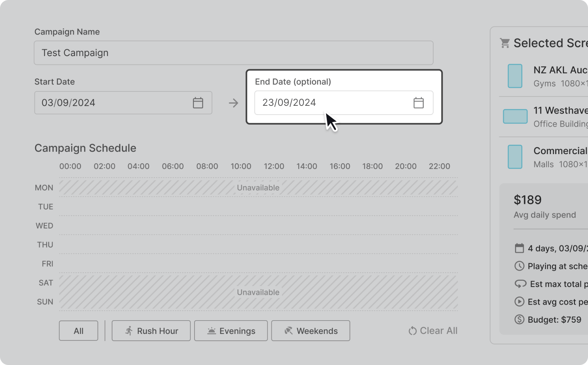Select the All schedule preset
The width and height of the screenshot is (588, 365).
coord(78,331)
